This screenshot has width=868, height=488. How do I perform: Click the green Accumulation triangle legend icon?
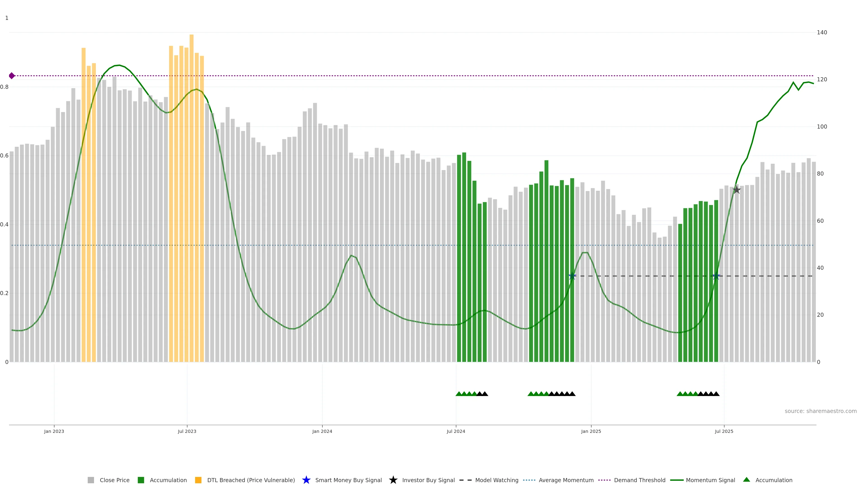click(747, 480)
